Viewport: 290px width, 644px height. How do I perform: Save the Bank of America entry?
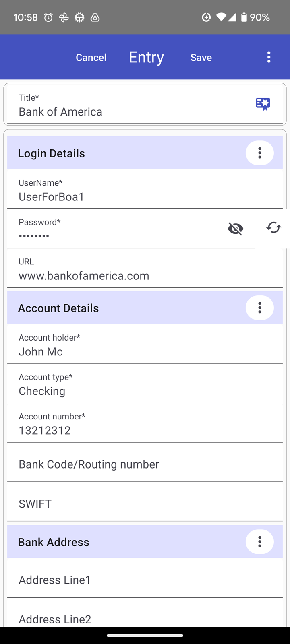click(201, 58)
